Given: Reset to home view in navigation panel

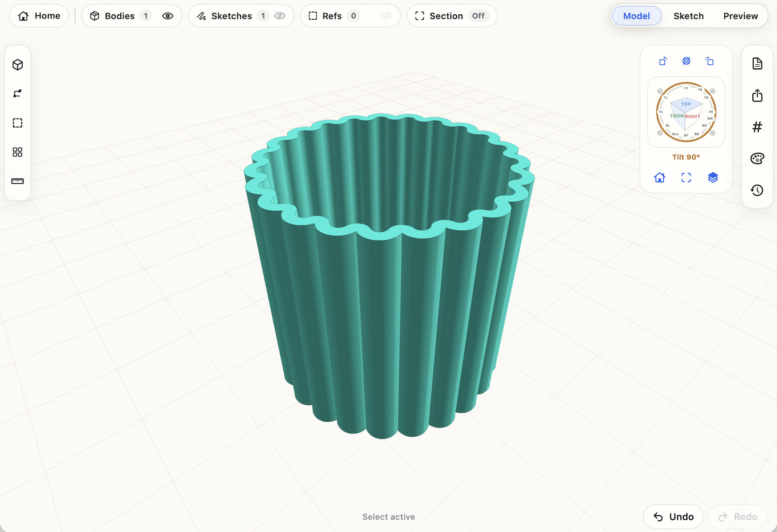Looking at the screenshot, I should pyautogui.click(x=660, y=177).
